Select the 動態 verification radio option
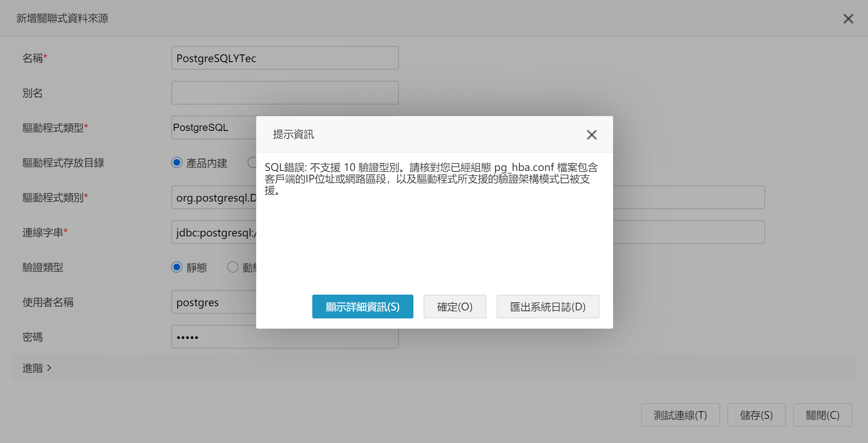 tap(233, 267)
